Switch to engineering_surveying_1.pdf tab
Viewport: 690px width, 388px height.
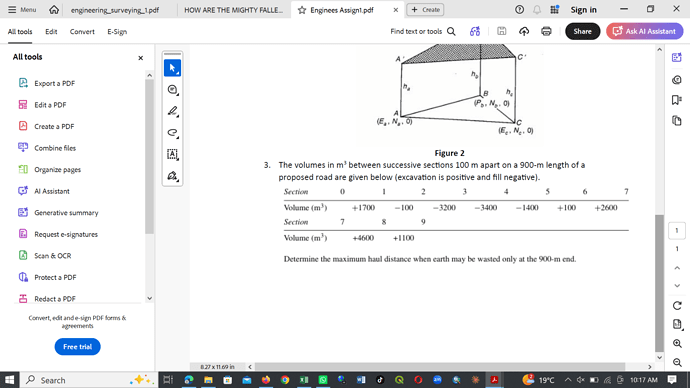115,10
